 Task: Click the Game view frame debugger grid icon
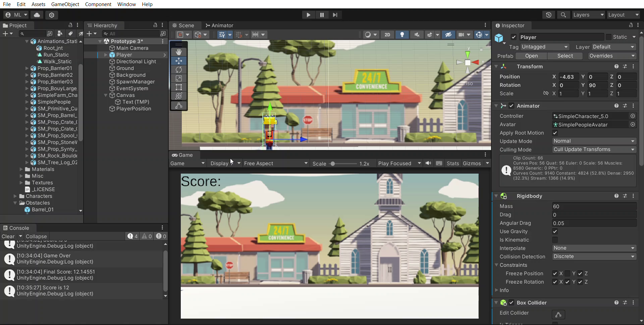[x=439, y=163]
